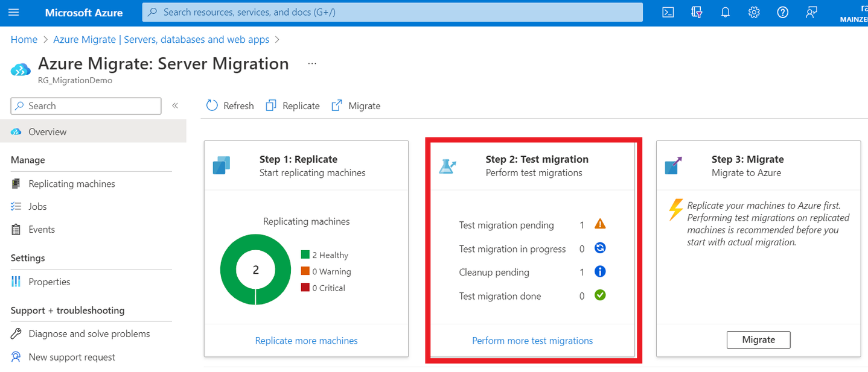
Task: Click the green 2 Healthy legend swatch
Action: point(305,255)
